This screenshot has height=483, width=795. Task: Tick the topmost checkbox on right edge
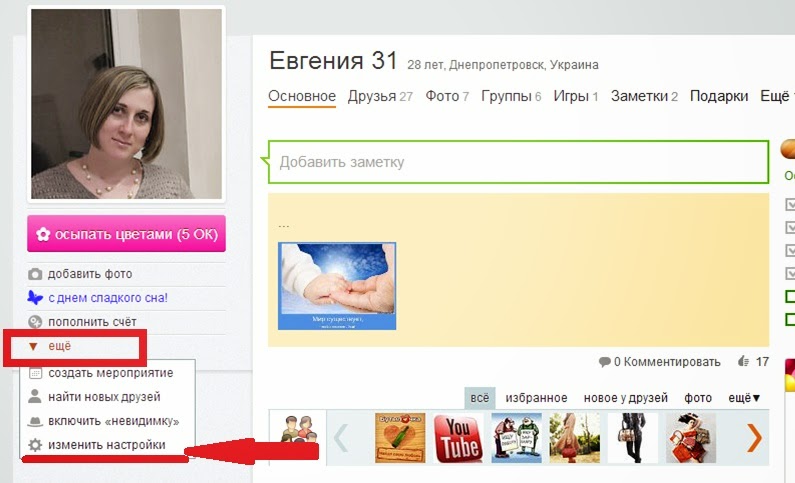(x=790, y=204)
